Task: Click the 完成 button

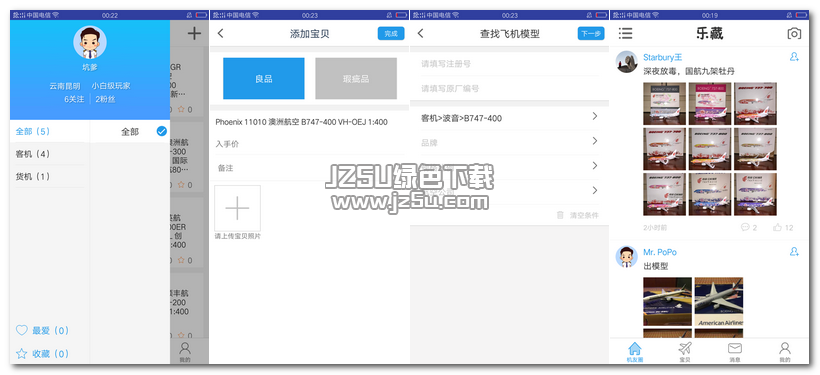Action: (391, 33)
